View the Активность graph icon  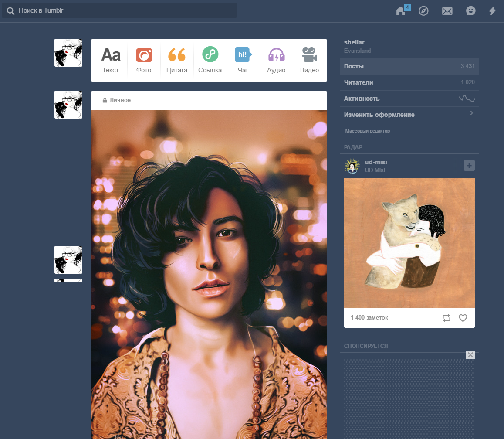467,99
